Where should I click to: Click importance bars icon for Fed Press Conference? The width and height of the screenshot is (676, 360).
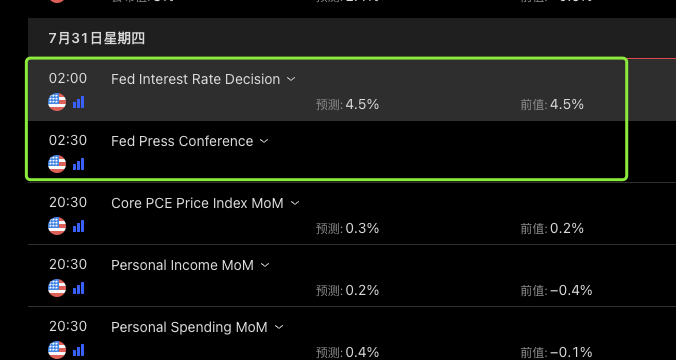point(78,164)
